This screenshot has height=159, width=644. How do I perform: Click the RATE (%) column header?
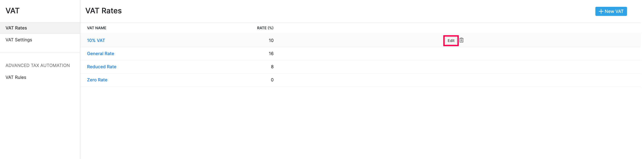point(265,28)
